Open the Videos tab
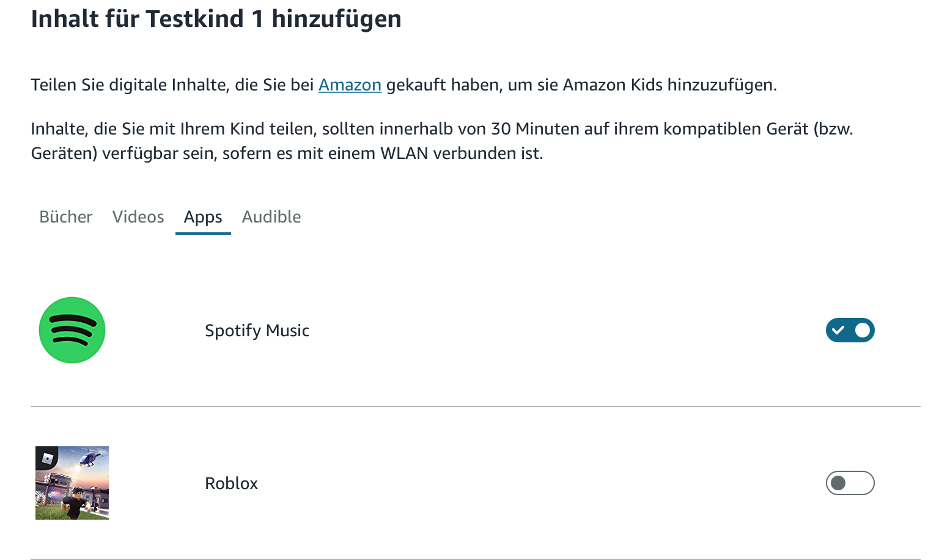This screenshot has height=560, width=928. pyautogui.click(x=138, y=217)
